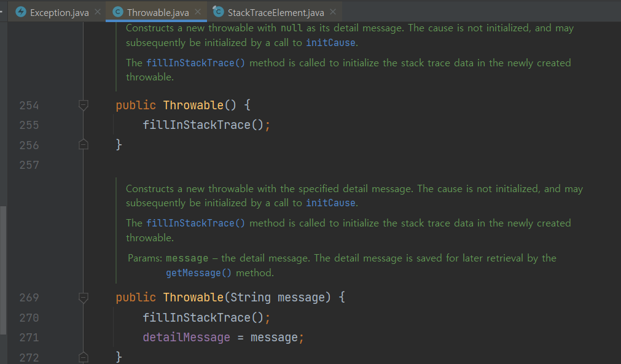Click line number 271 in the gutter

(29, 338)
